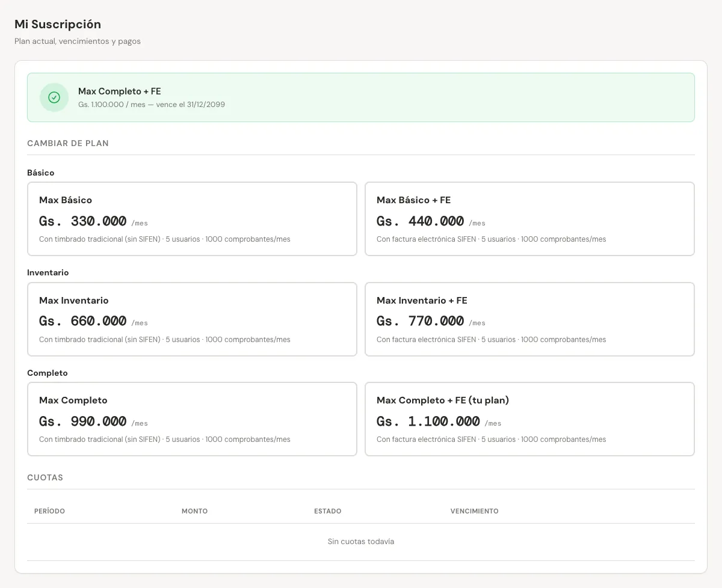Click the 'CUOTAS' section header

(x=45, y=477)
